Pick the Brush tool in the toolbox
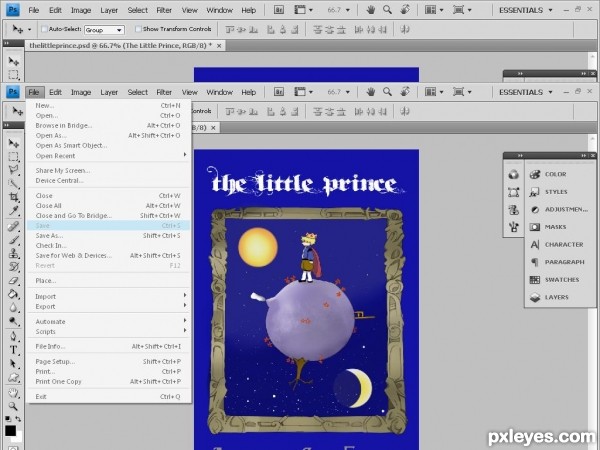This screenshot has height=450, width=600. [13, 240]
